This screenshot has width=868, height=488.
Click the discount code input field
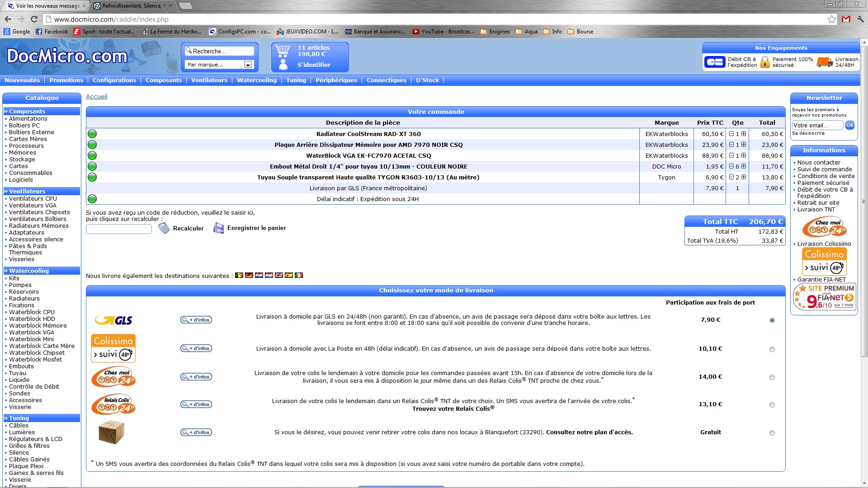click(x=118, y=229)
